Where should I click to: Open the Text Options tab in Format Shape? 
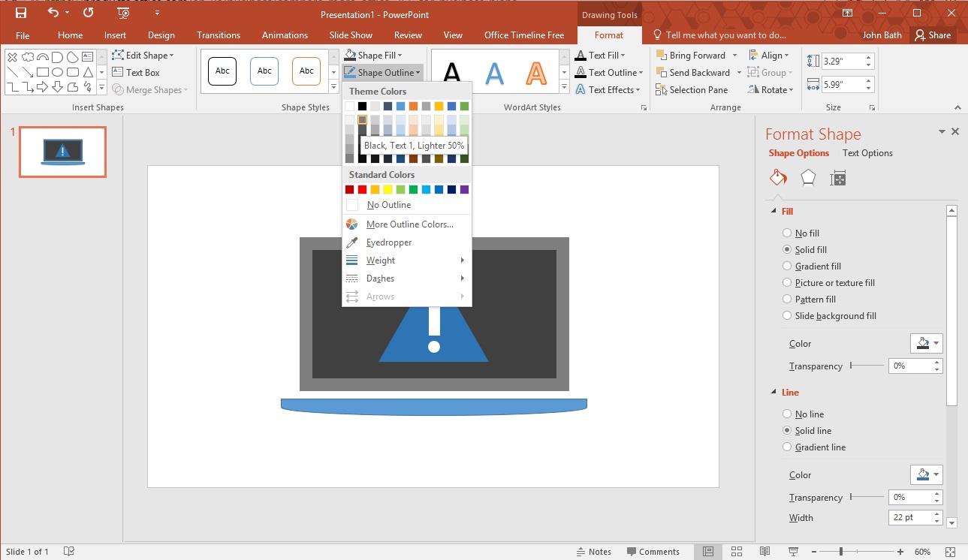click(867, 152)
